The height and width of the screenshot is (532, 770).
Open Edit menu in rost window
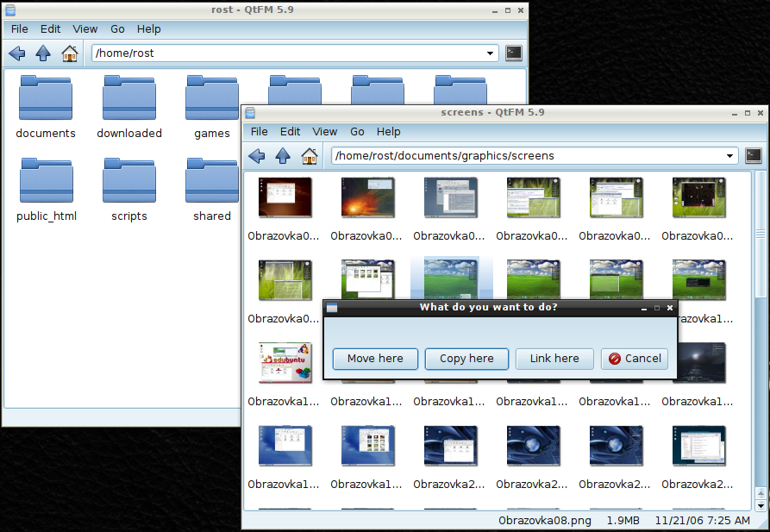(x=51, y=29)
